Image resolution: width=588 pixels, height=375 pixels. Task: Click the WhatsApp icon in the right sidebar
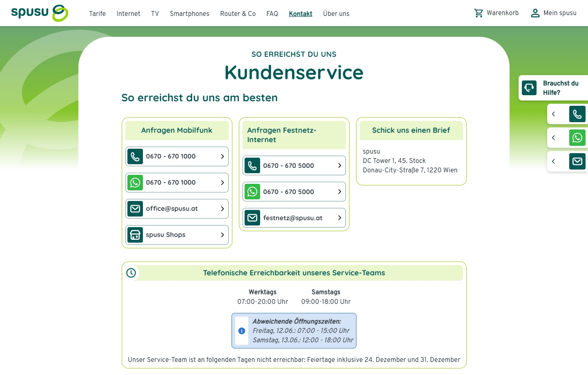click(577, 138)
